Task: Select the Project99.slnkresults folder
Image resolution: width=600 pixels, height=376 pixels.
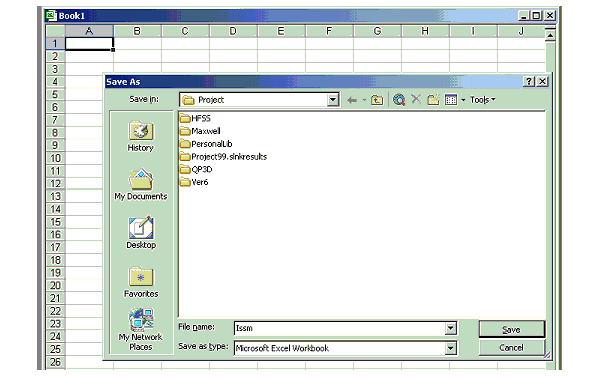Action: point(223,156)
